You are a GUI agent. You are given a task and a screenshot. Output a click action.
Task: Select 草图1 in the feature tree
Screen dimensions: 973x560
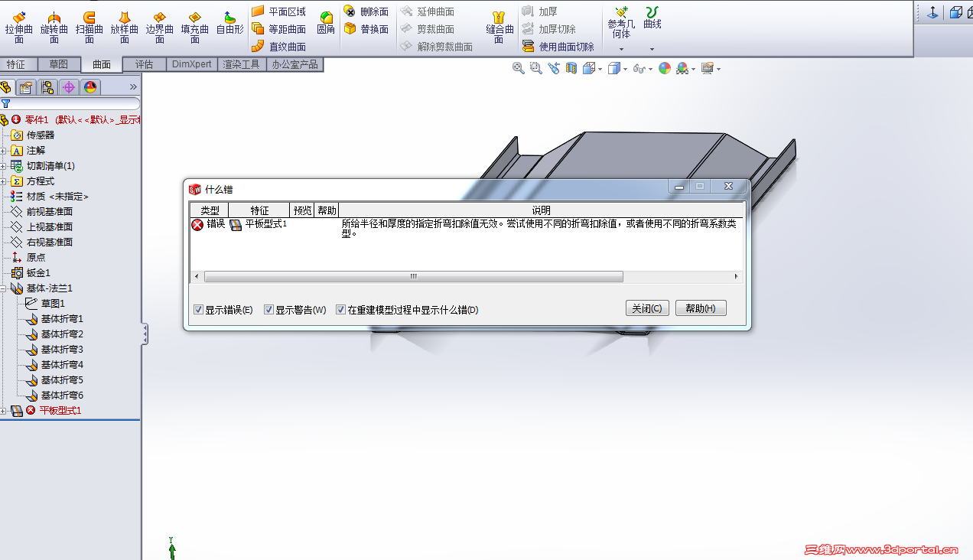pyautogui.click(x=53, y=304)
